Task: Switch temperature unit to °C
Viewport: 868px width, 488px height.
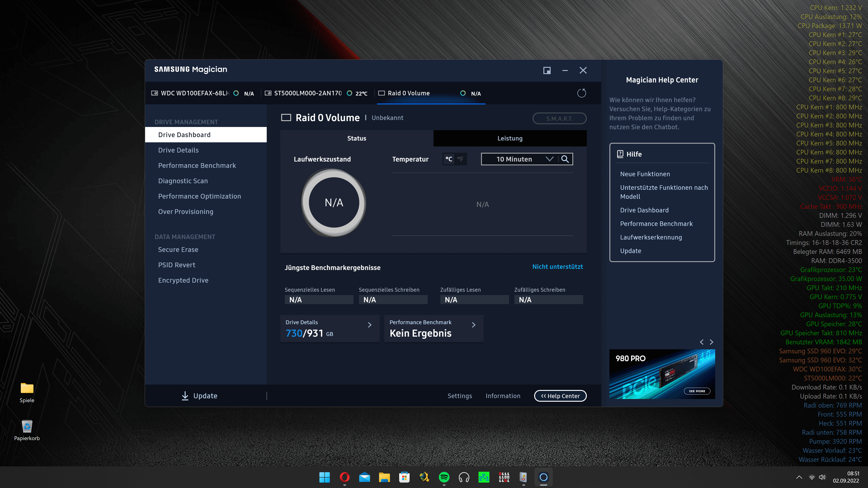Action: [x=449, y=159]
